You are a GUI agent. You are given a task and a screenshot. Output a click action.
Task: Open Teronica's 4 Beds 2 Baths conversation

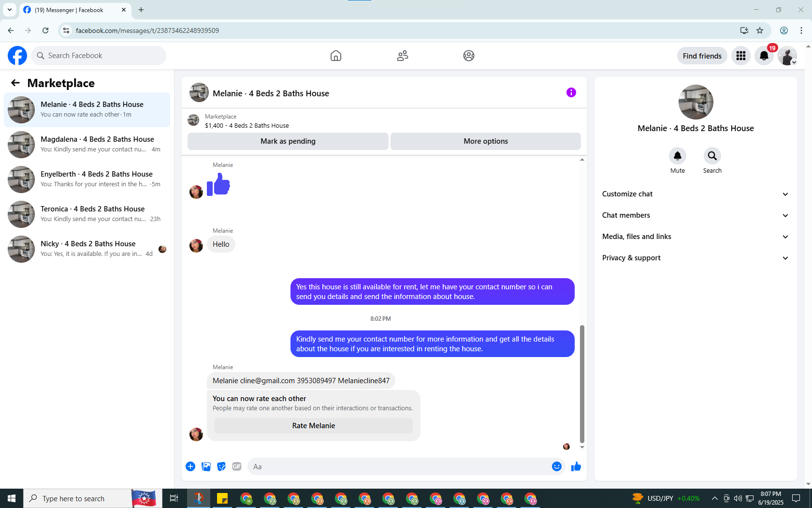(87, 214)
